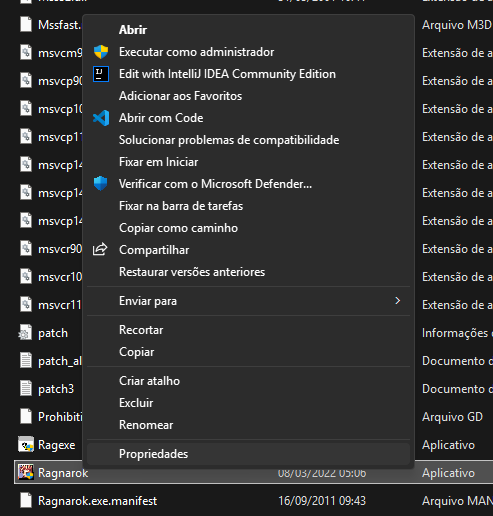Choose Excluir in the menu
Screen dimensions: 493x516
(x=136, y=403)
